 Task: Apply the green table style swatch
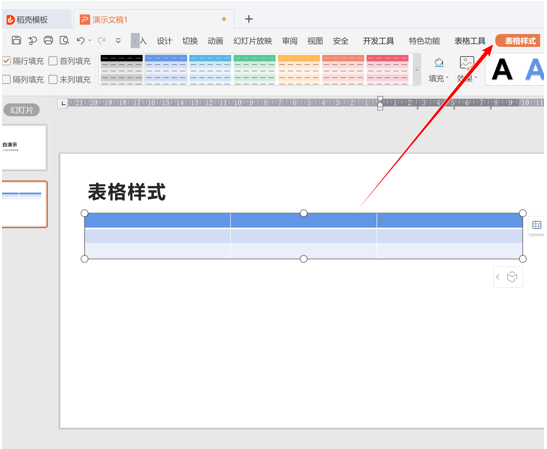tap(255, 69)
